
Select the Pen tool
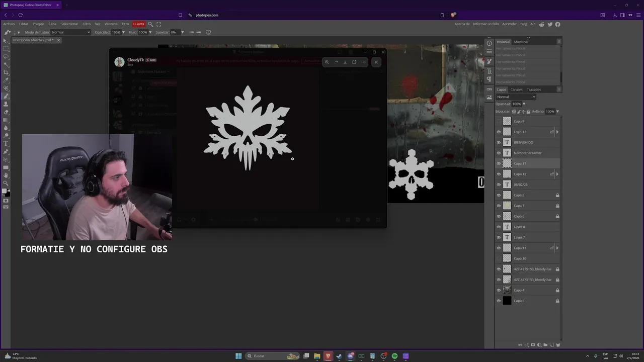[x=6, y=151]
